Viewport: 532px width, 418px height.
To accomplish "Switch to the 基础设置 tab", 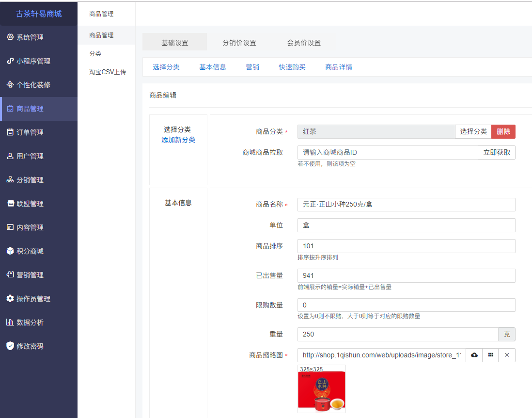I will (175, 43).
